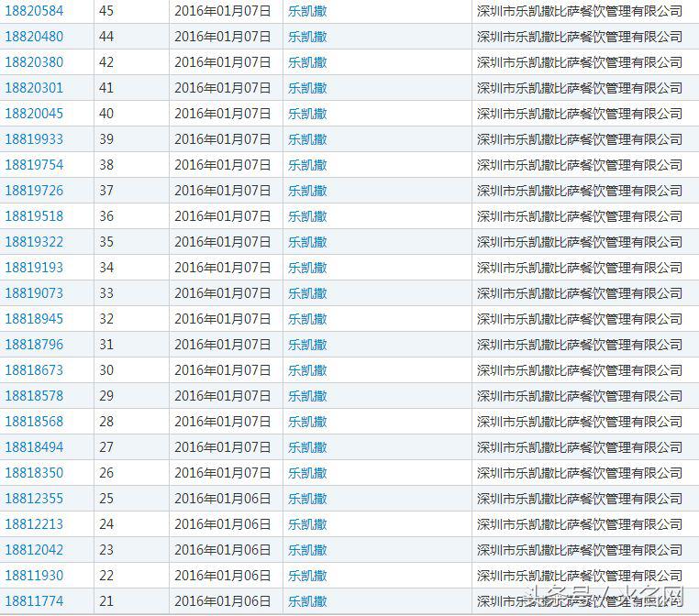Click 乐凯撒 trademark link in class 31 row

[x=307, y=345]
